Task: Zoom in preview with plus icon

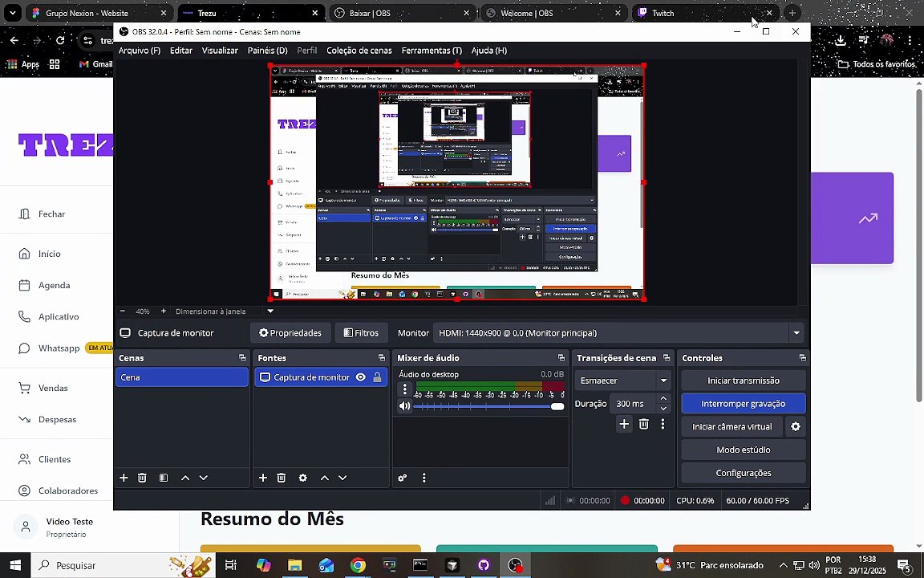Action: (x=164, y=311)
